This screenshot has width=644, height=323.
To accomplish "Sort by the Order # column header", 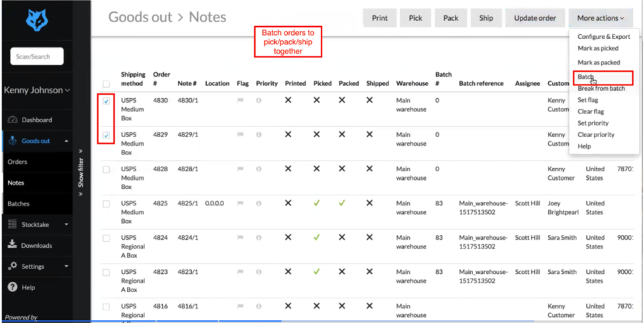I will (162, 79).
